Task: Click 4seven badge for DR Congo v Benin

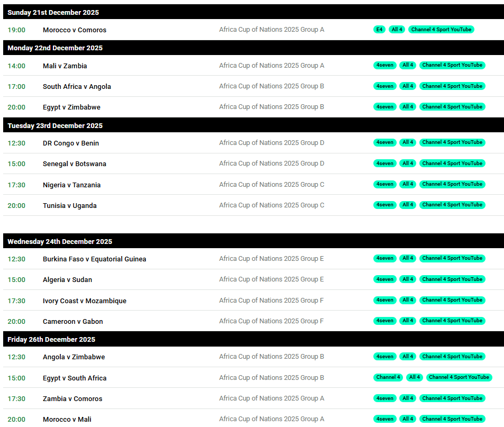Action: 385,142
